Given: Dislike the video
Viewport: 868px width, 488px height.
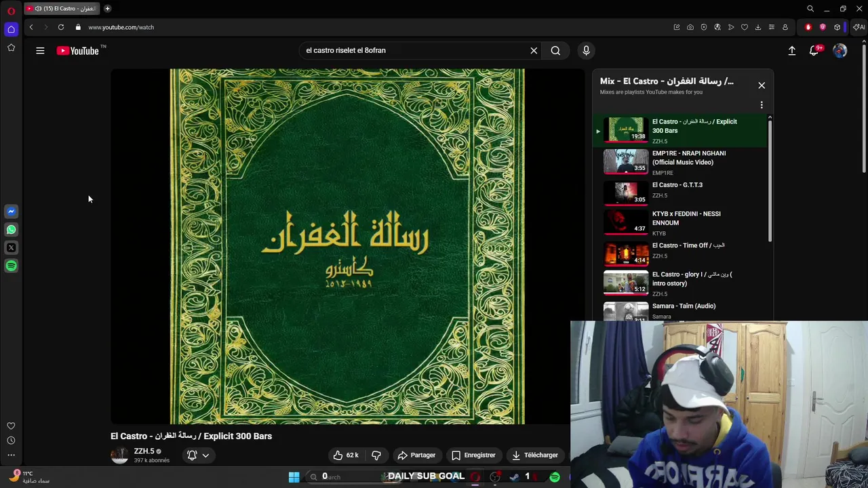Looking at the screenshot, I should 376,455.
